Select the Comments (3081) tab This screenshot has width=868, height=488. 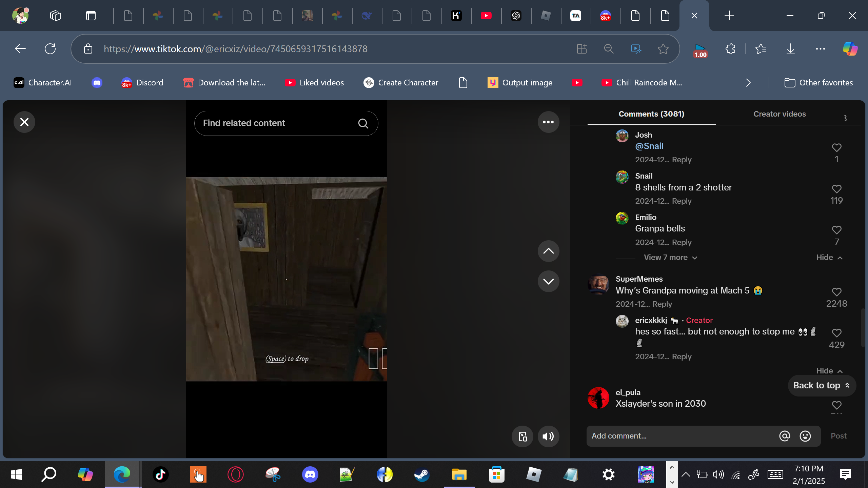point(651,114)
